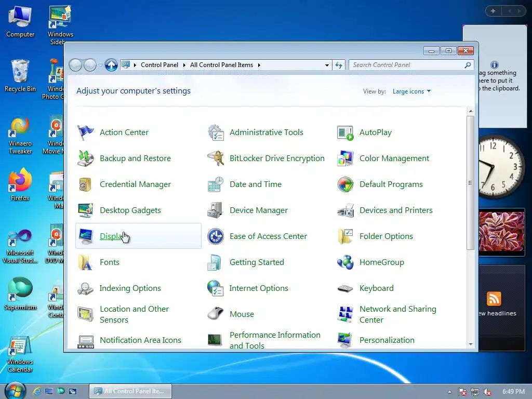This screenshot has height=399, width=532.
Task: Click the Back navigation button
Action: click(75, 65)
